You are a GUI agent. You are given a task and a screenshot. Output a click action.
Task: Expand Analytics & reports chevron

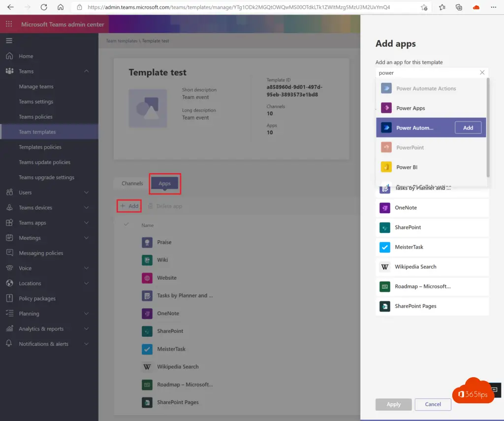86,328
